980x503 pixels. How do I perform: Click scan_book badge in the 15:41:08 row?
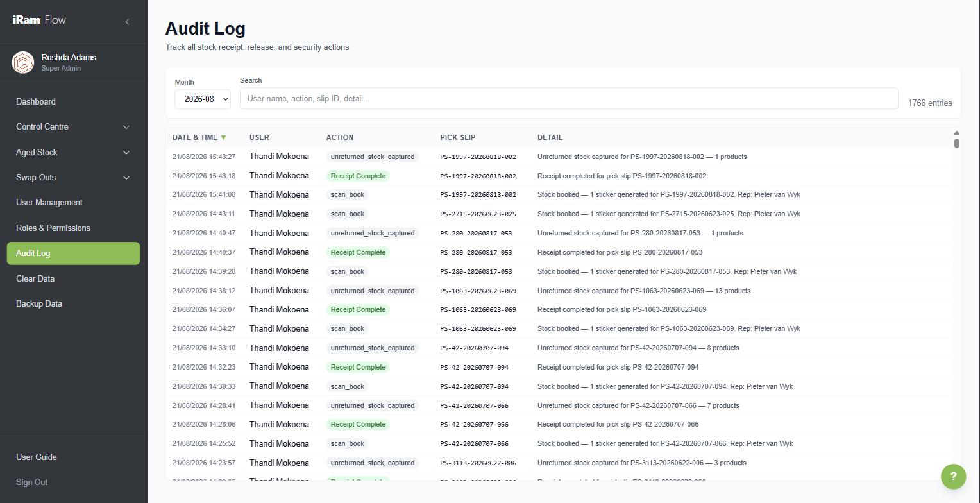pyautogui.click(x=347, y=195)
